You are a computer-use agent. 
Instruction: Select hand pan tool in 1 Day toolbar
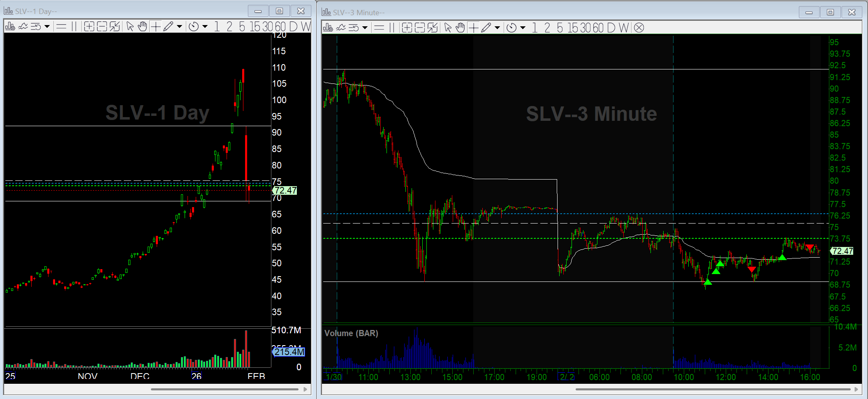[142, 27]
